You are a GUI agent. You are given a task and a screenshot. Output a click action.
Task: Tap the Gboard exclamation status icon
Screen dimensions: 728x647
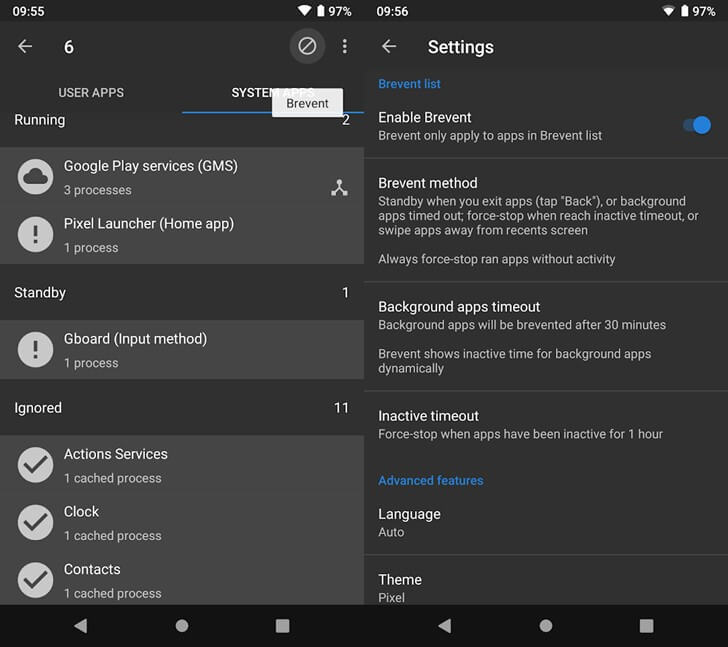click(36, 350)
